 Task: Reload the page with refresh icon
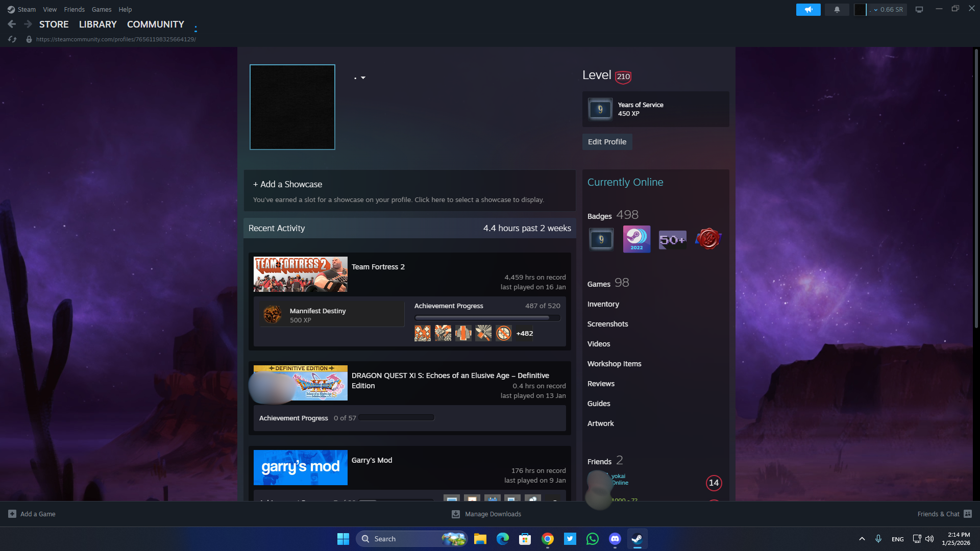(13, 39)
